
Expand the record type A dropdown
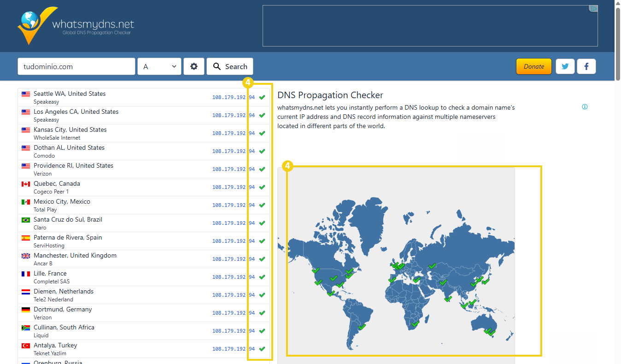(159, 66)
